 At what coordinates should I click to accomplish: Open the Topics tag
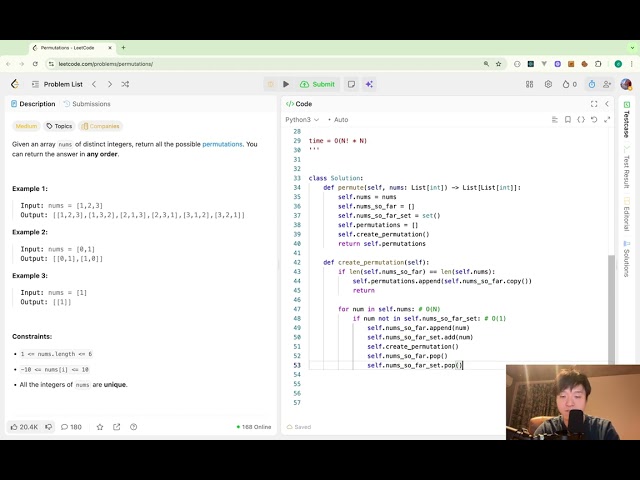coord(59,126)
